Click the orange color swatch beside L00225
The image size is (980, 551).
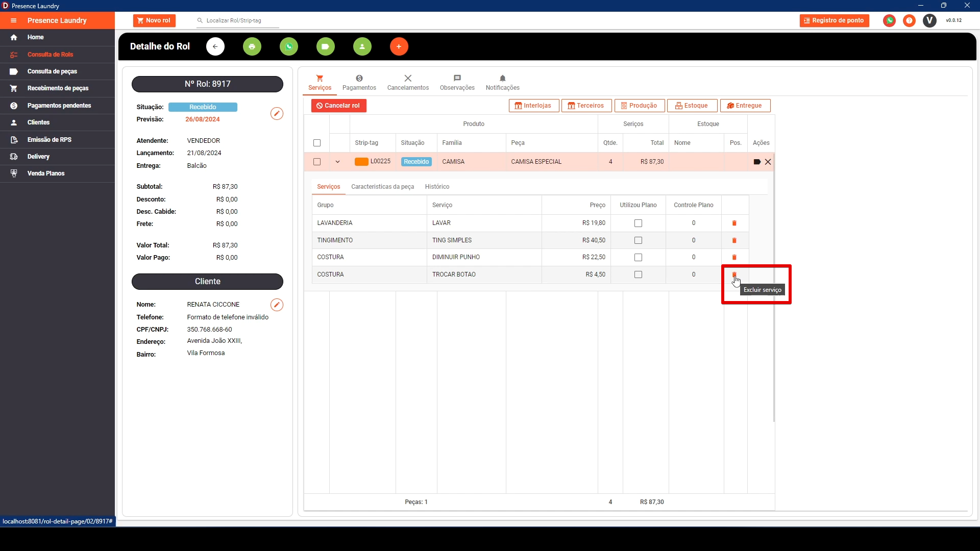coord(361,162)
